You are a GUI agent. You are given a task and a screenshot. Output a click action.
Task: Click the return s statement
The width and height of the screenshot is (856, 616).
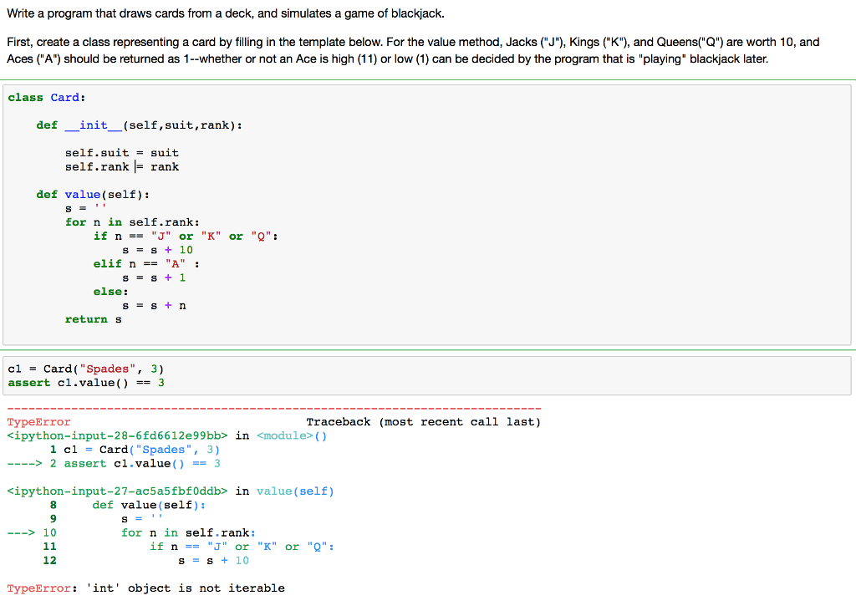[88, 318]
